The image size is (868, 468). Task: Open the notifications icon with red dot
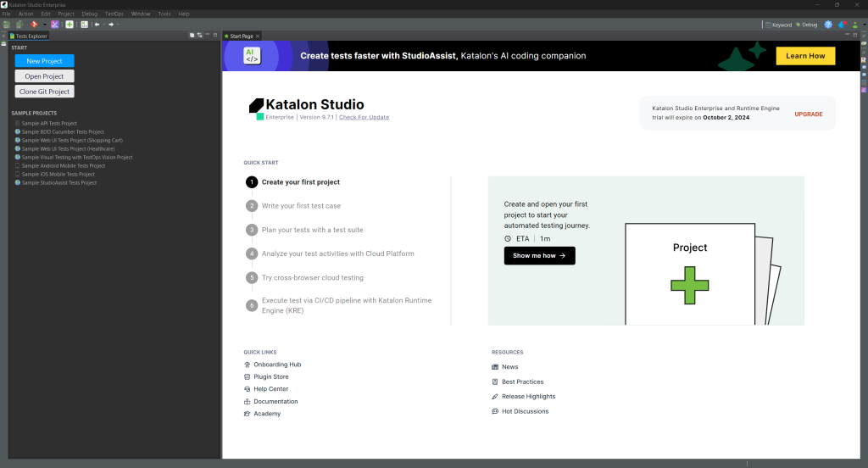tap(842, 25)
